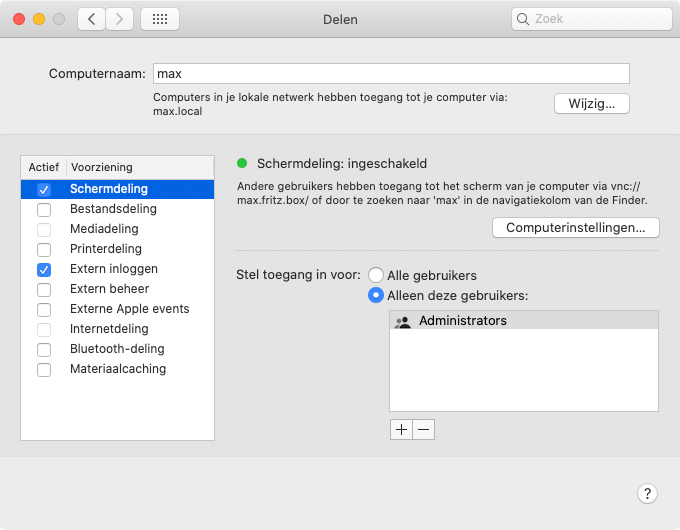Open help with the question mark button

(647, 494)
